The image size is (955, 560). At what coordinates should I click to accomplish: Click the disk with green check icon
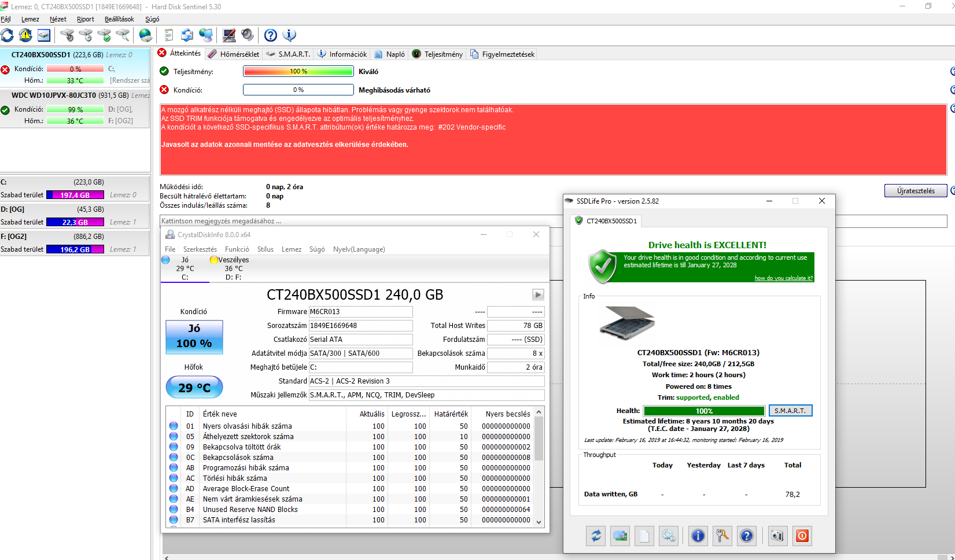[x=104, y=35]
